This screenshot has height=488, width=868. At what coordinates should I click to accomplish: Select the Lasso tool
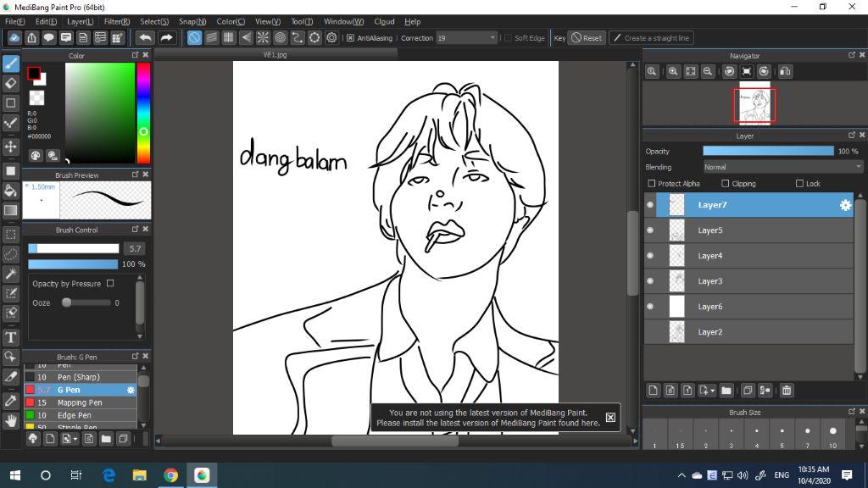[11, 254]
